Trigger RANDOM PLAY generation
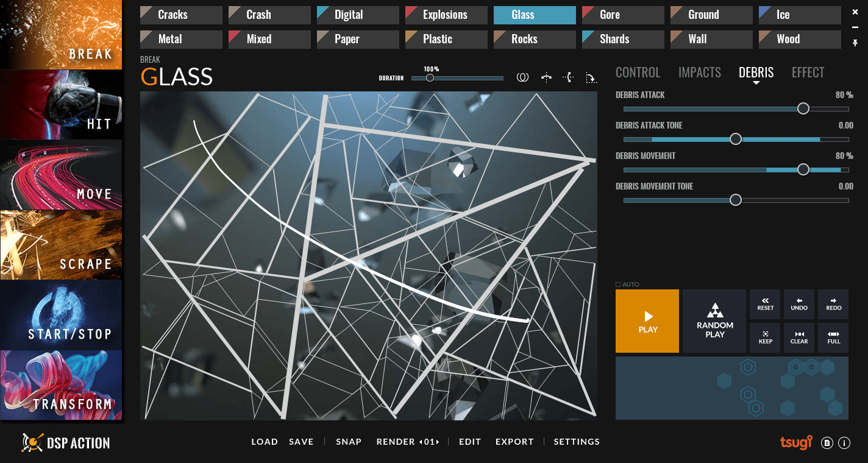The height and width of the screenshot is (463, 868). (x=713, y=321)
